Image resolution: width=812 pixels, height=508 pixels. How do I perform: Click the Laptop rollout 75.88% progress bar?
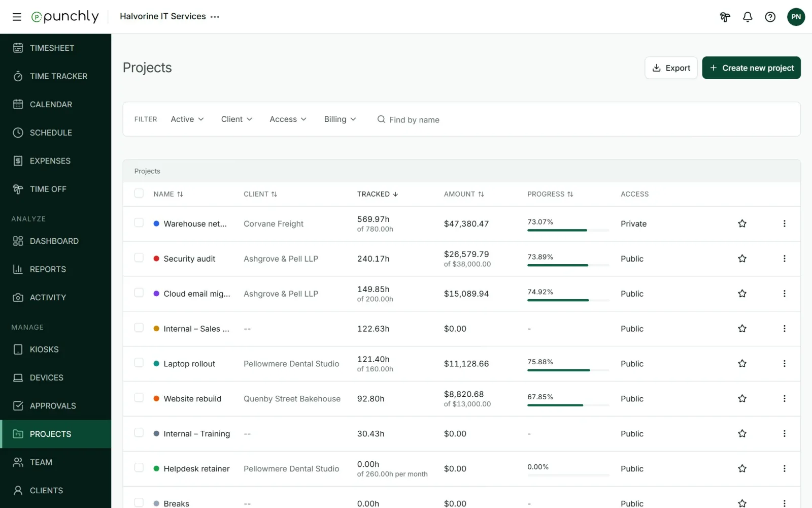point(568,370)
